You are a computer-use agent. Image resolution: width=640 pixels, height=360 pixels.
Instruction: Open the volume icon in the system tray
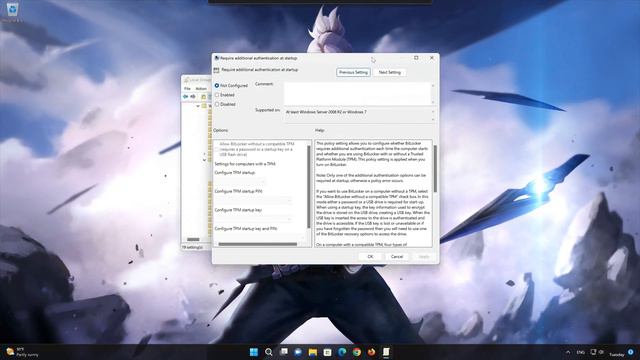[x=601, y=352]
